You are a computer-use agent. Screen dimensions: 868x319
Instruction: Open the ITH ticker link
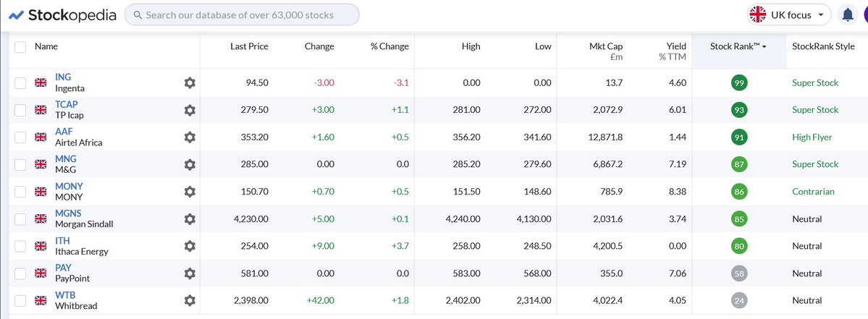pyautogui.click(x=62, y=240)
